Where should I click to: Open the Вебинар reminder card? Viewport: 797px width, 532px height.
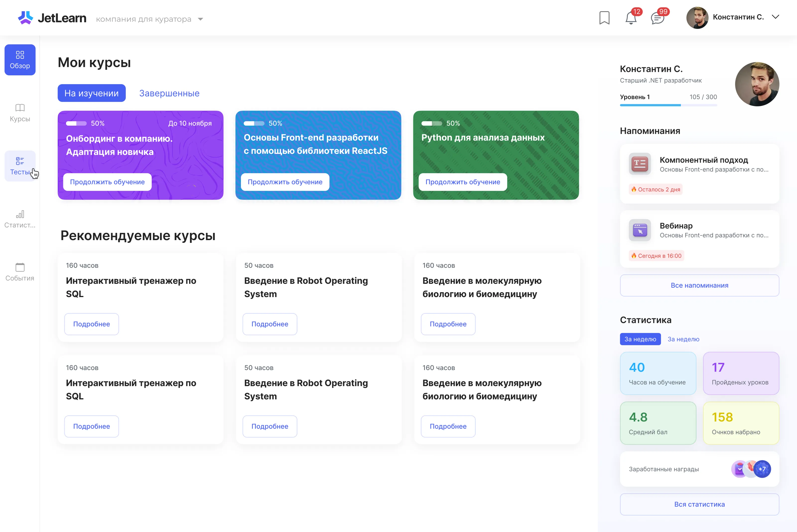pyautogui.click(x=699, y=239)
